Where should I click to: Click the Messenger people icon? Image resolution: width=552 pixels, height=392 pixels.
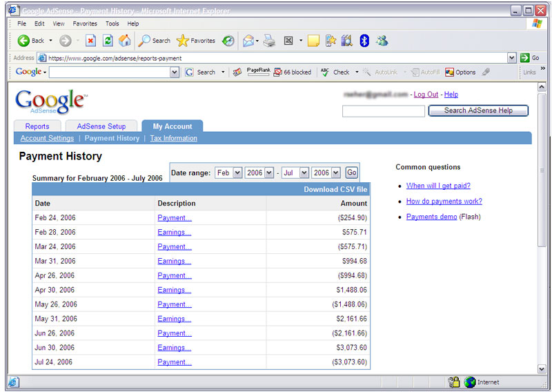tap(382, 41)
